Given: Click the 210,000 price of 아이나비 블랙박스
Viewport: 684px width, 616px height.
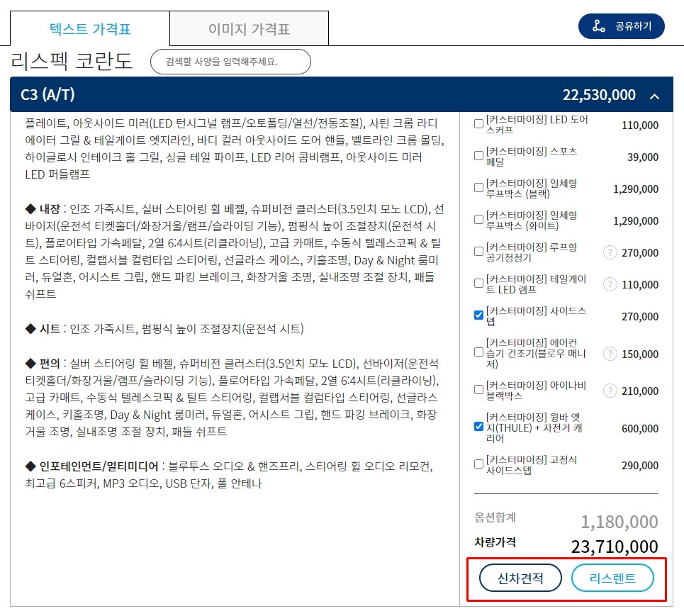Looking at the screenshot, I should pos(640,391).
